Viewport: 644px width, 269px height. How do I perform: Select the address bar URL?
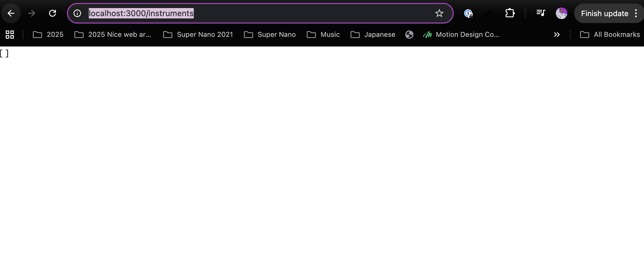[x=141, y=13]
